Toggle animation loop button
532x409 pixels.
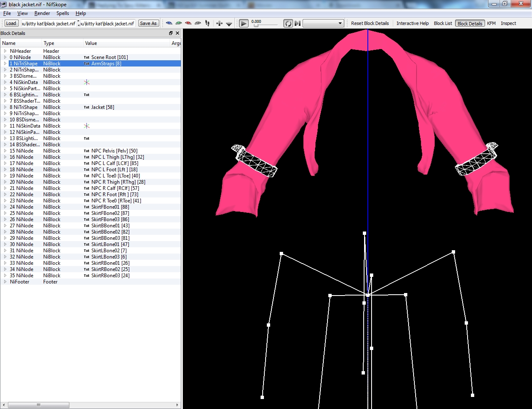288,23
